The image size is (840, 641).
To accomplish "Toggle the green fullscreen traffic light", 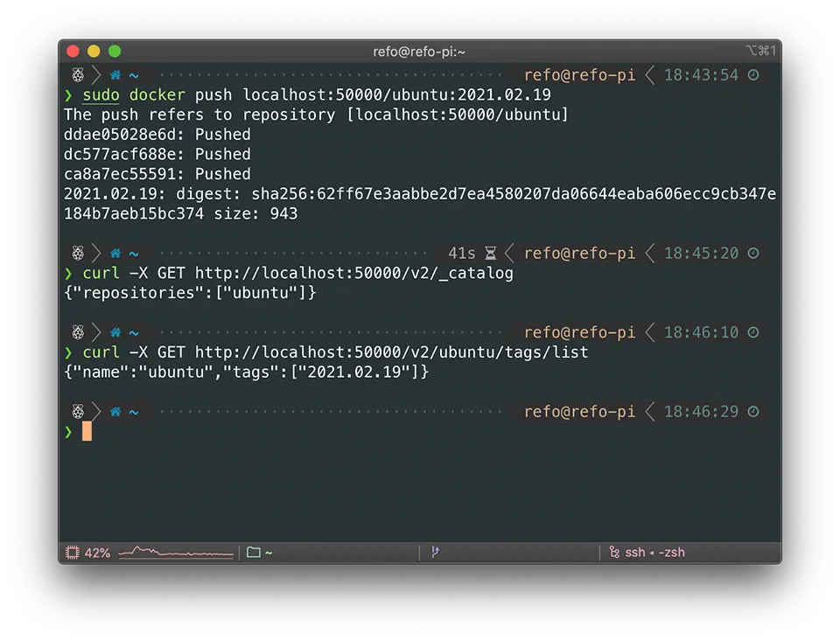I will [x=114, y=51].
